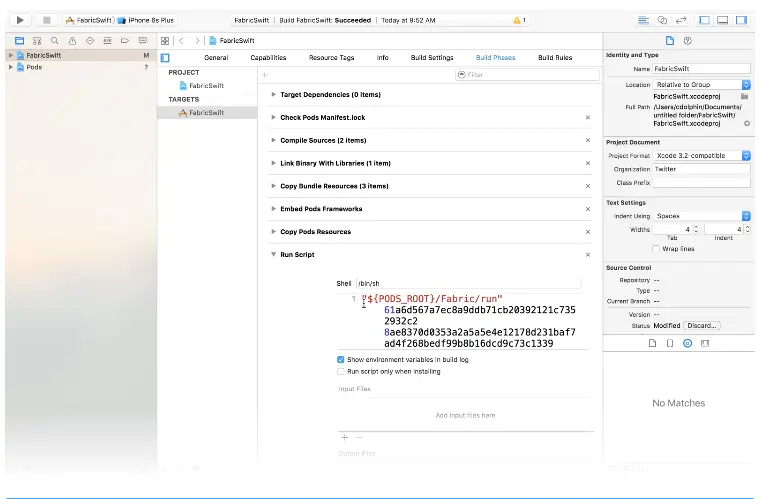Viewport: 763px width, 499px height.
Task: Open the code snippet library braces icon
Action: 670,343
